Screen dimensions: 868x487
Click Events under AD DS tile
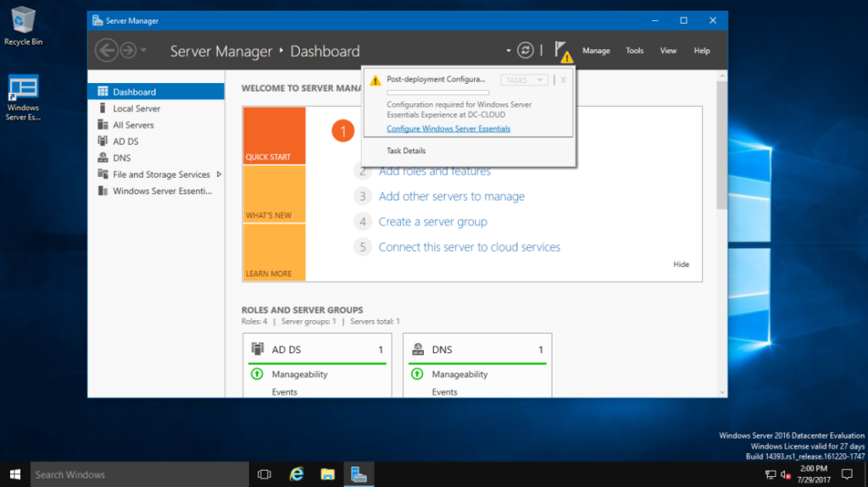285,392
